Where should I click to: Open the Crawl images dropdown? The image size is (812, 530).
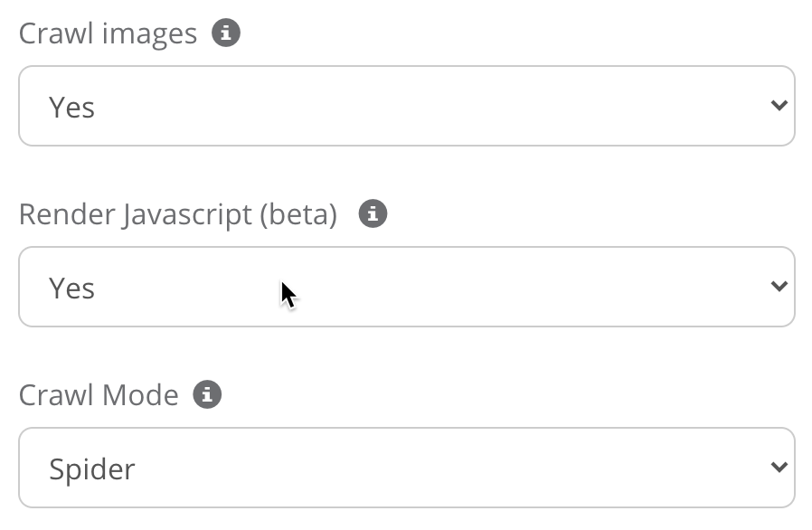click(x=406, y=106)
